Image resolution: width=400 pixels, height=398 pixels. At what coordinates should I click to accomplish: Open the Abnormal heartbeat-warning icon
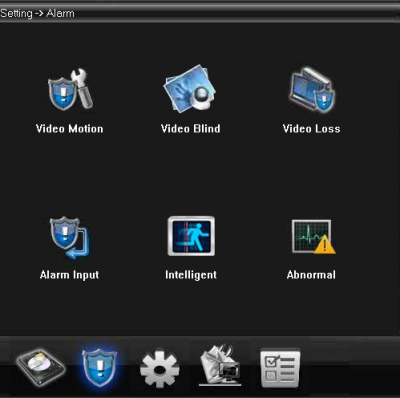point(313,236)
